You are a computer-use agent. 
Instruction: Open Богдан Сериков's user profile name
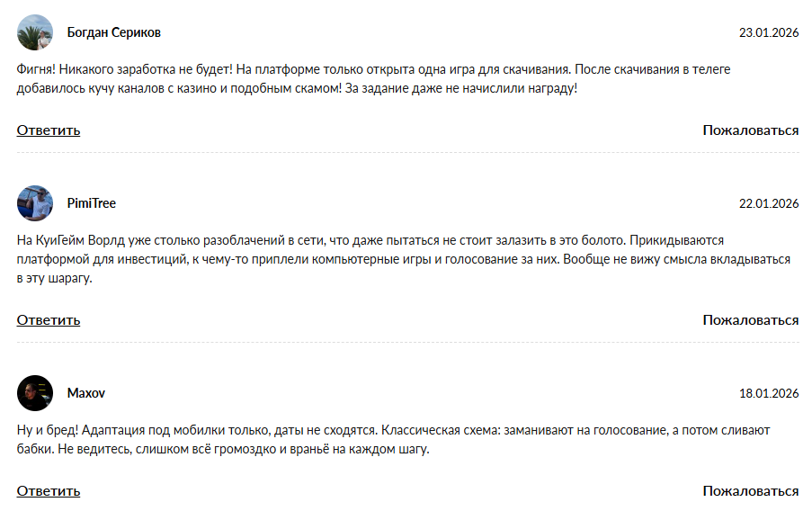coord(114,32)
